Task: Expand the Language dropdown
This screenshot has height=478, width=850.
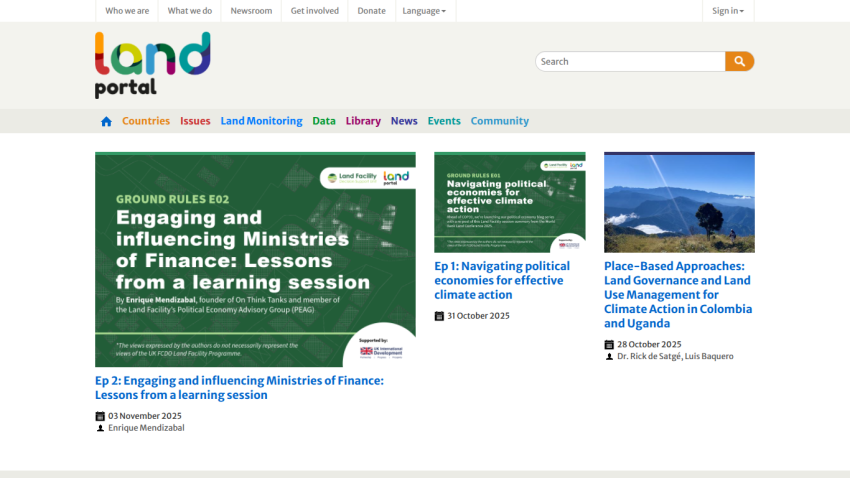Action: tap(424, 11)
